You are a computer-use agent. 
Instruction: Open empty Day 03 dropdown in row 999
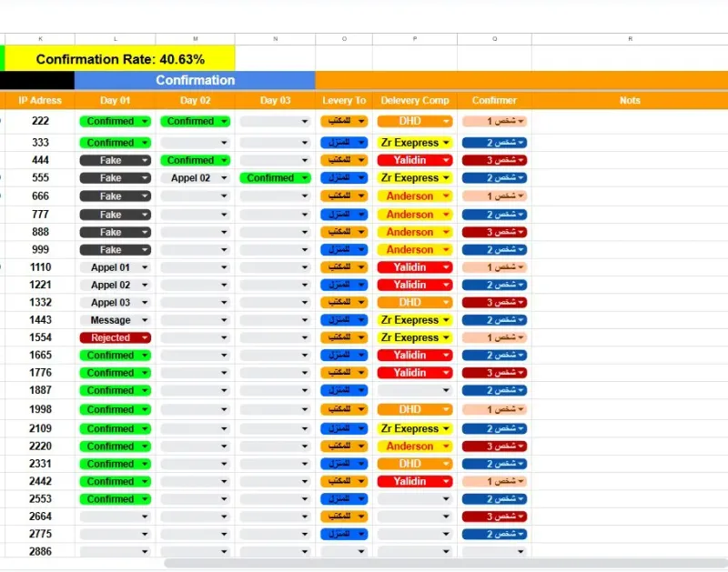click(x=276, y=249)
